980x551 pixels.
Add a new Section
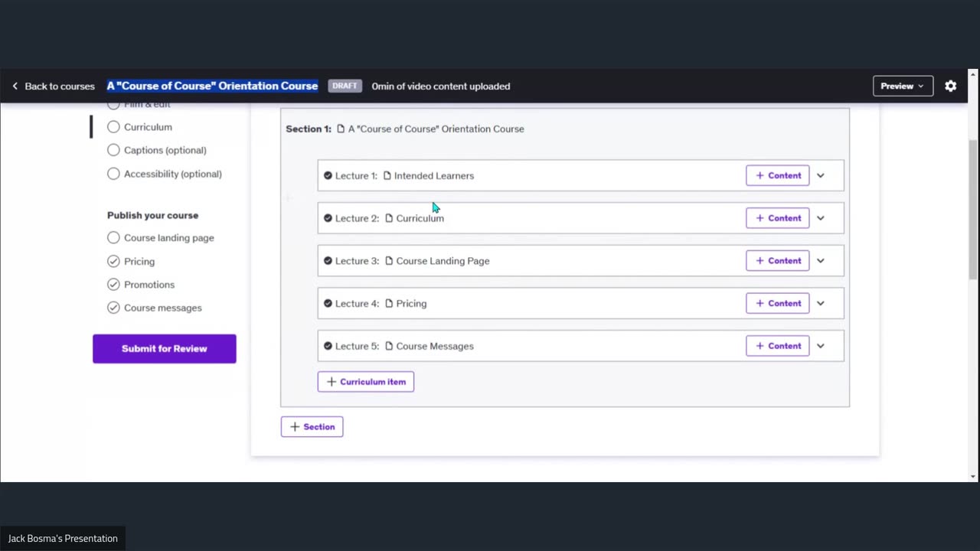312,427
